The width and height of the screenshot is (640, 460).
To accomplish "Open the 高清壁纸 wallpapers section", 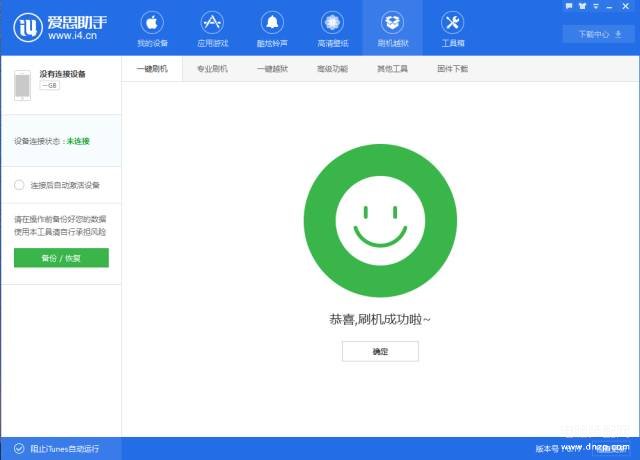I will coord(332,29).
